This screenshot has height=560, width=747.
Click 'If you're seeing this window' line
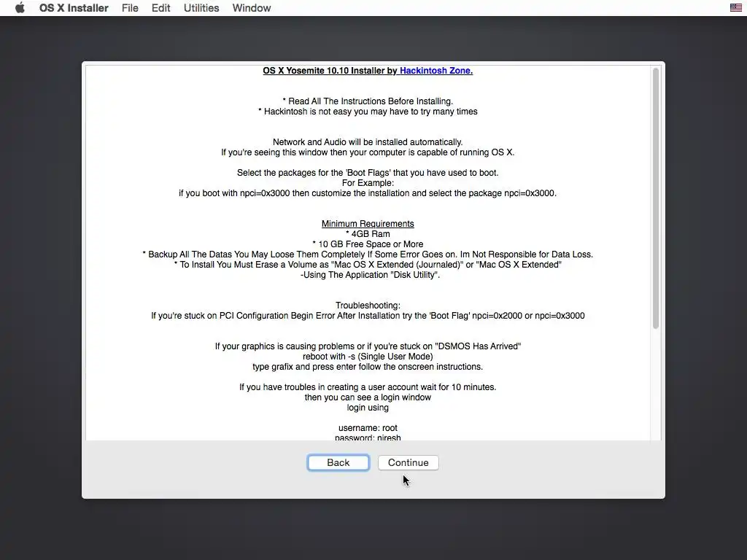point(368,152)
